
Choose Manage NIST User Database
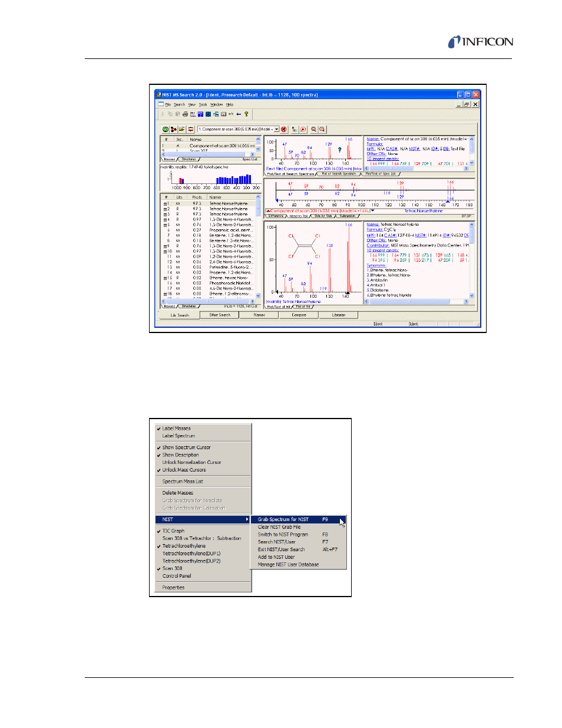coord(299,565)
